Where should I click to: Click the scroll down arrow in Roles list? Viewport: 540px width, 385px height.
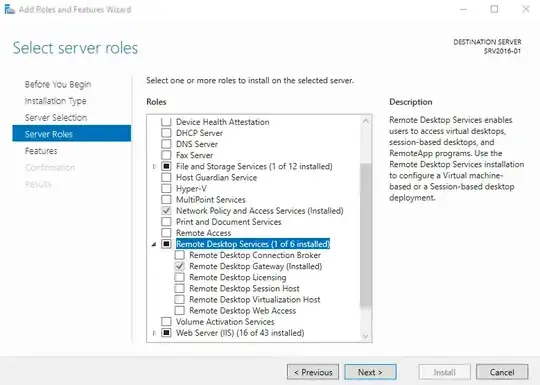pos(366,336)
